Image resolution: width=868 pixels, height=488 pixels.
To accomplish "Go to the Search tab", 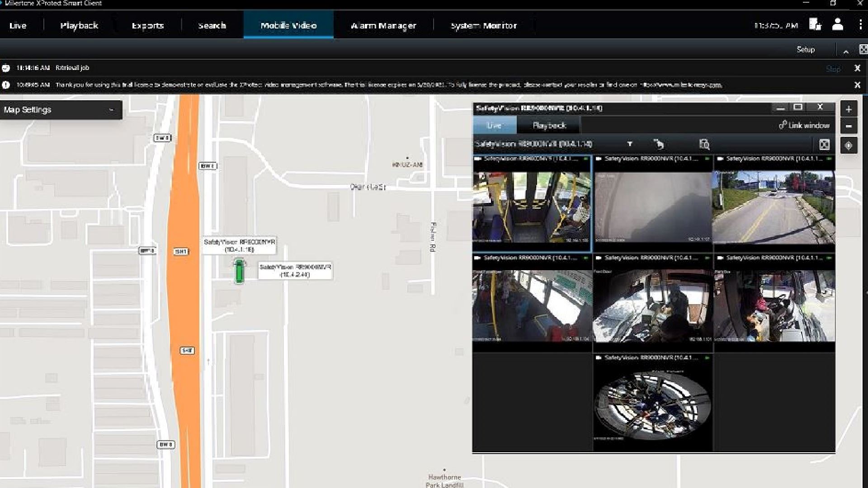I will pyautogui.click(x=212, y=26).
